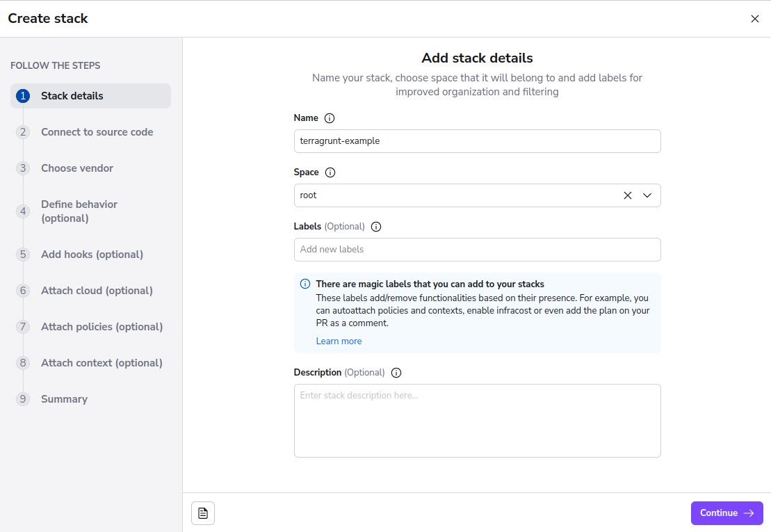771x532 pixels.
Task: Open the Summary step
Action: (x=64, y=399)
